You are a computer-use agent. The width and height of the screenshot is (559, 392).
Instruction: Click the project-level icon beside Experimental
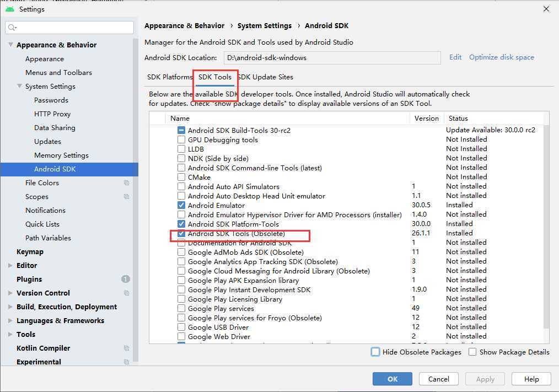point(126,362)
